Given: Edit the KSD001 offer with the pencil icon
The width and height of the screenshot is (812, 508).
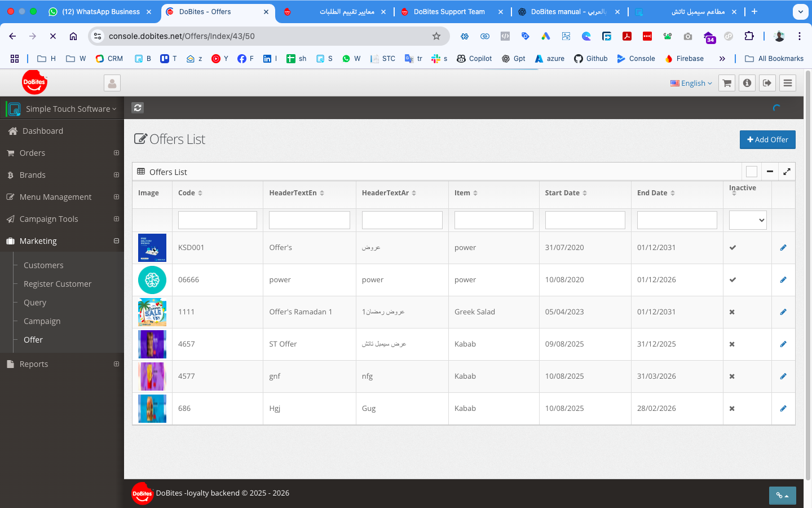Looking at the screenshot, I should click(783, 248).
